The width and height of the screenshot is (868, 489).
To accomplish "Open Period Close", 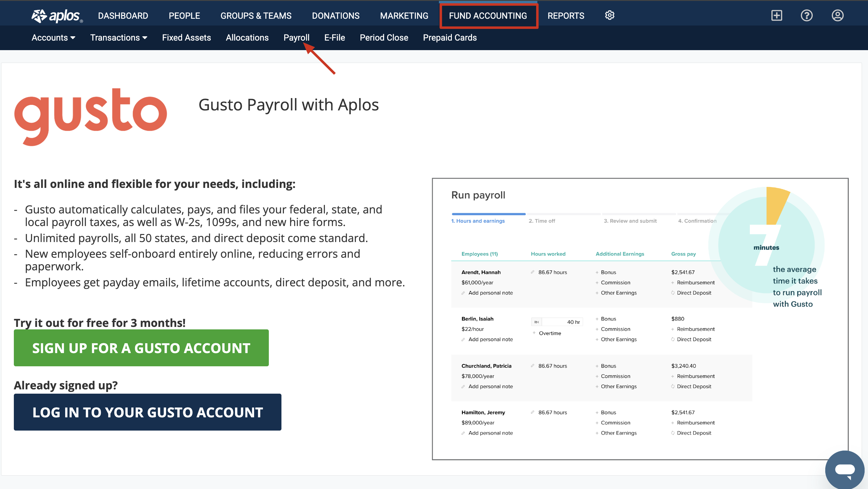I will pos(384,38).
